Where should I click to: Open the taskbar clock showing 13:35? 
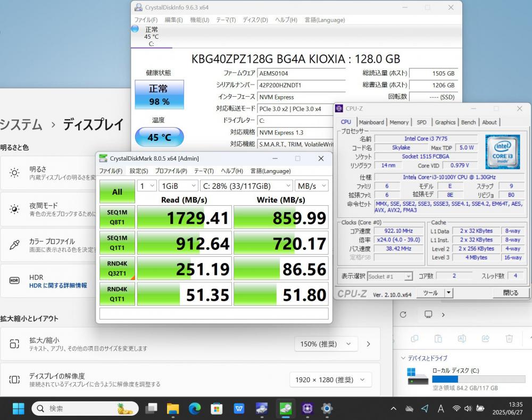click(508, 408)
